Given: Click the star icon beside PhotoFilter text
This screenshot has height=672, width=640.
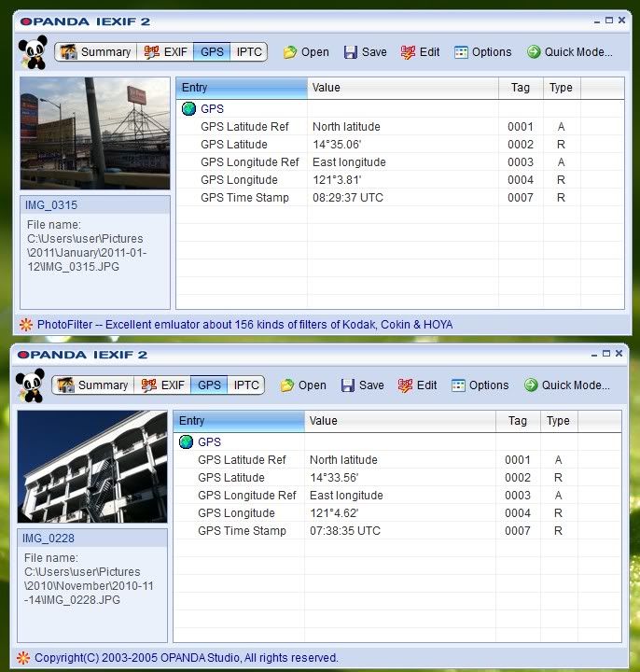Looking at the screenshot, I should pos(26,325).
